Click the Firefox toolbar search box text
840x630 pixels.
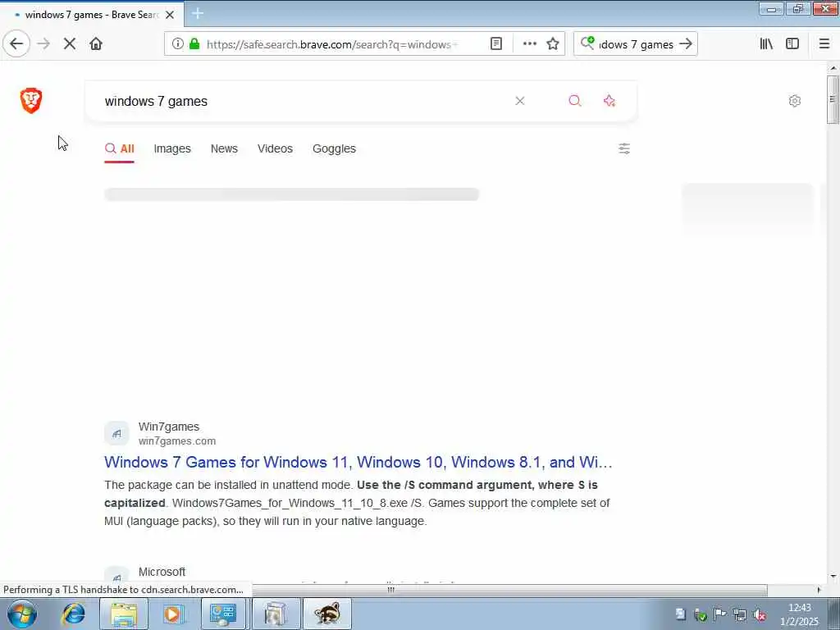coord(636,44)
